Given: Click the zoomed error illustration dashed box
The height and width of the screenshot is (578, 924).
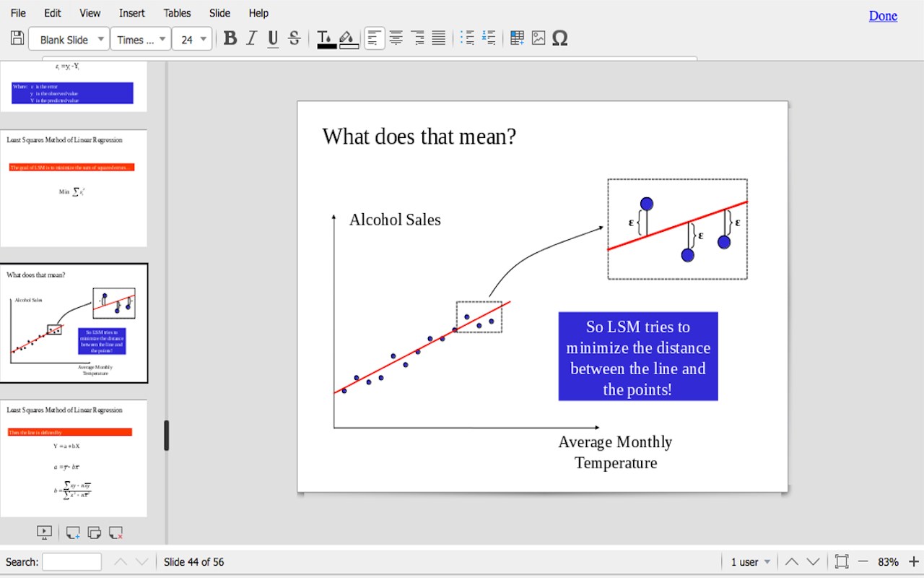Looking at the screenshot, I should 677,229.
